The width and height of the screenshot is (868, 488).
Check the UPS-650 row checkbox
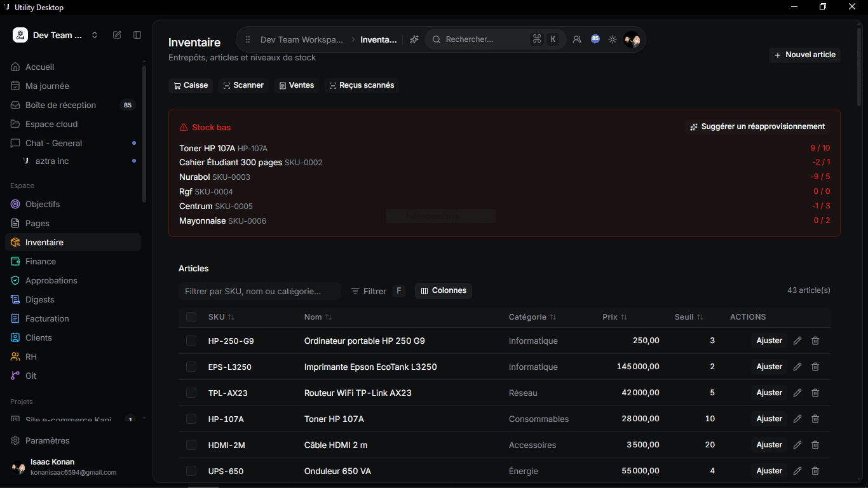191,471
